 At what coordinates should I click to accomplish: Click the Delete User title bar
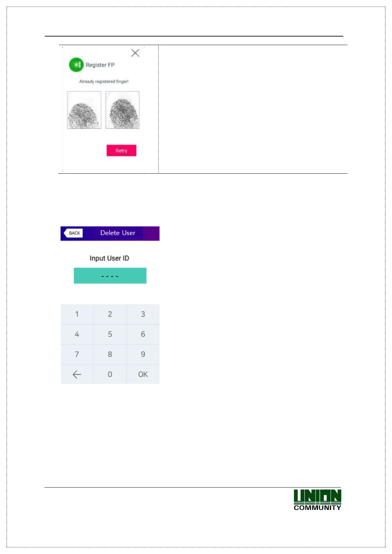110,233
